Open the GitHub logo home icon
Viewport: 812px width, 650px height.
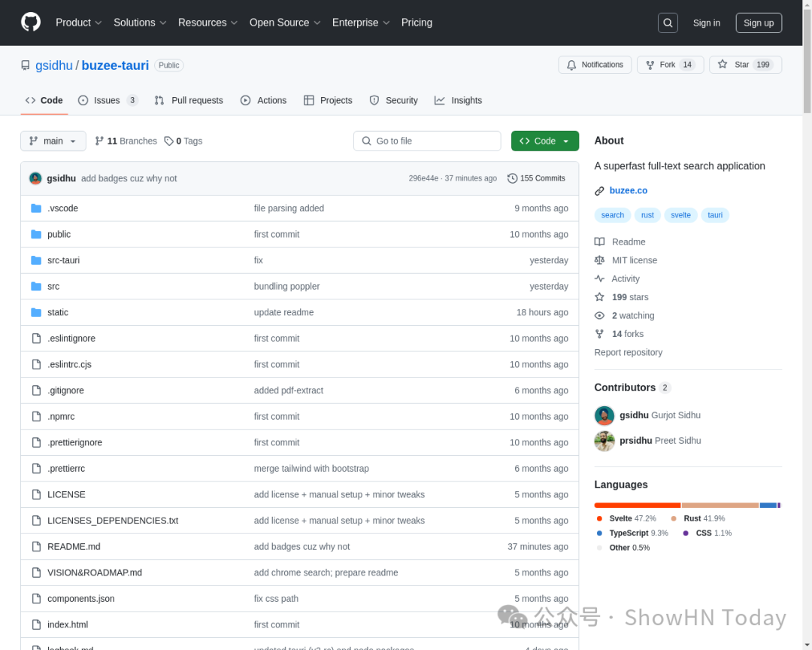(31, 23)
